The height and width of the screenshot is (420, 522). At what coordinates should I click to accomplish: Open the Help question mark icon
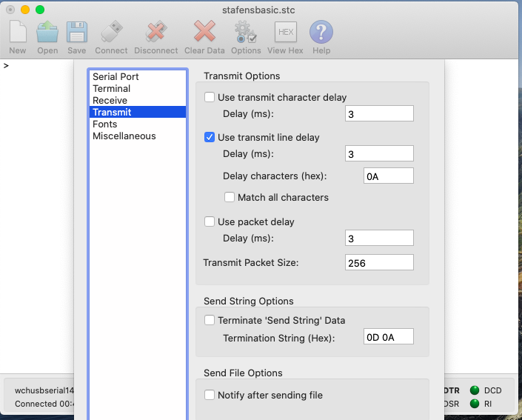[x=321, y=33]
